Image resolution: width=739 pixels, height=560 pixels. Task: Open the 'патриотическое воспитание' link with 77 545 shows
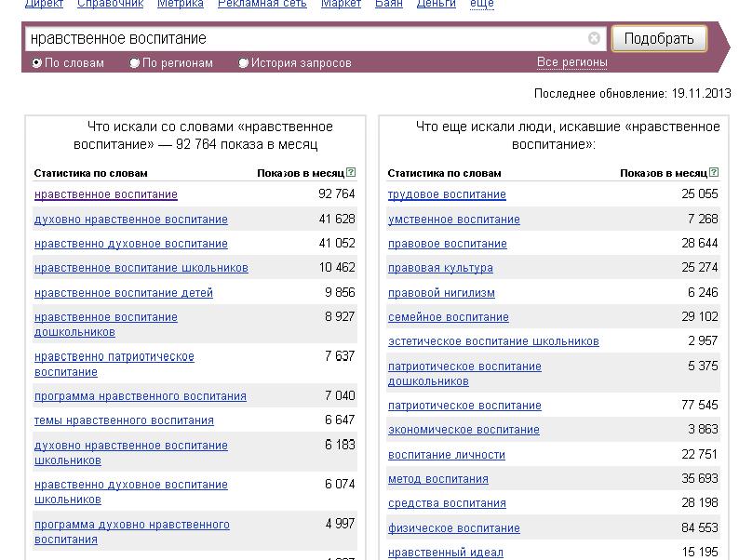coord(464,405)
